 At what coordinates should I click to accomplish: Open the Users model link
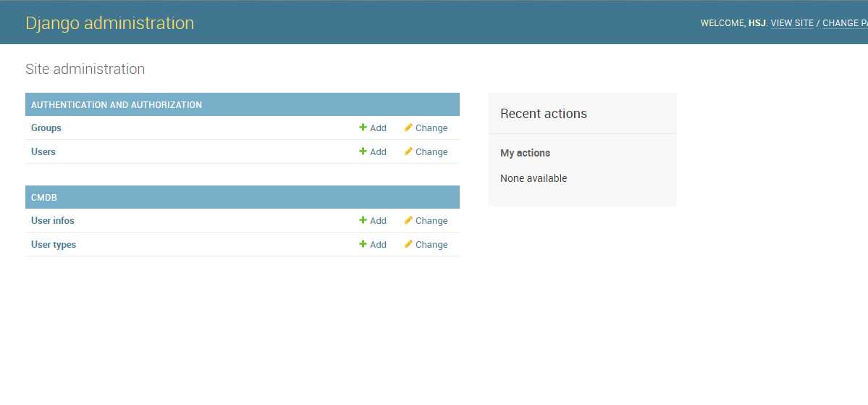[43, 152]
